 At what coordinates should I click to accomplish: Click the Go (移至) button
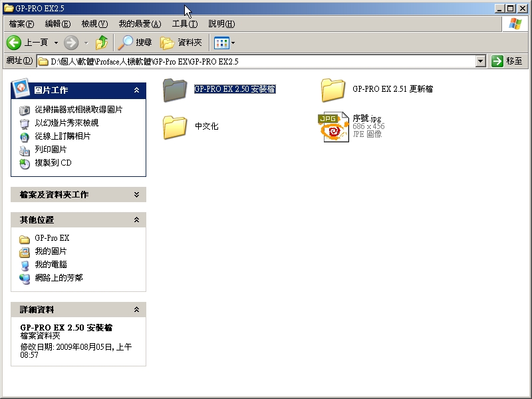pos(507,61)
